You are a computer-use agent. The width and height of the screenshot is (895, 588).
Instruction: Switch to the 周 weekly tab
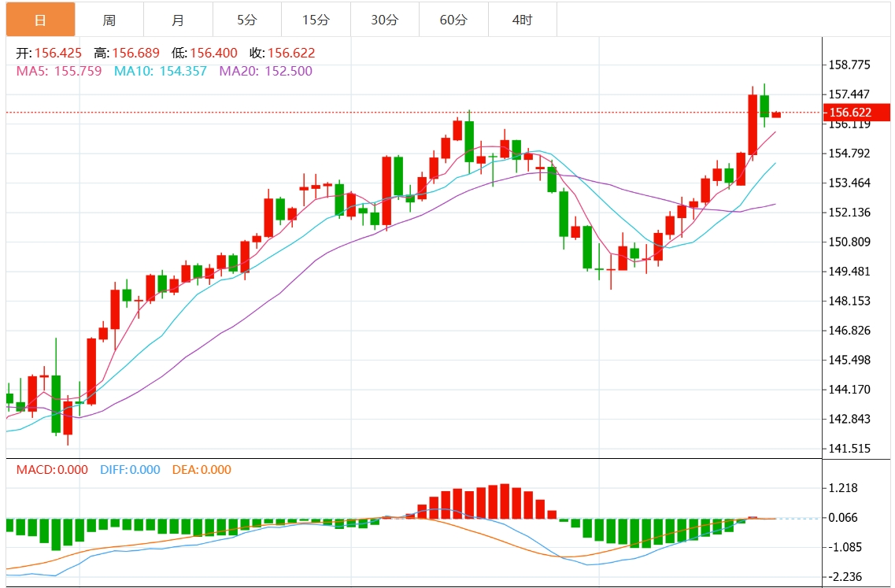pos(109,20)
